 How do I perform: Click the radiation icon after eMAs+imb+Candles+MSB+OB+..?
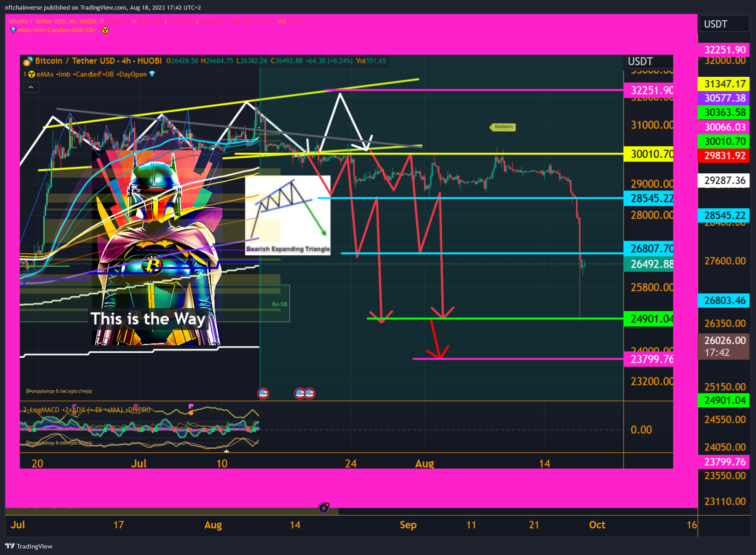coord(105,30)
